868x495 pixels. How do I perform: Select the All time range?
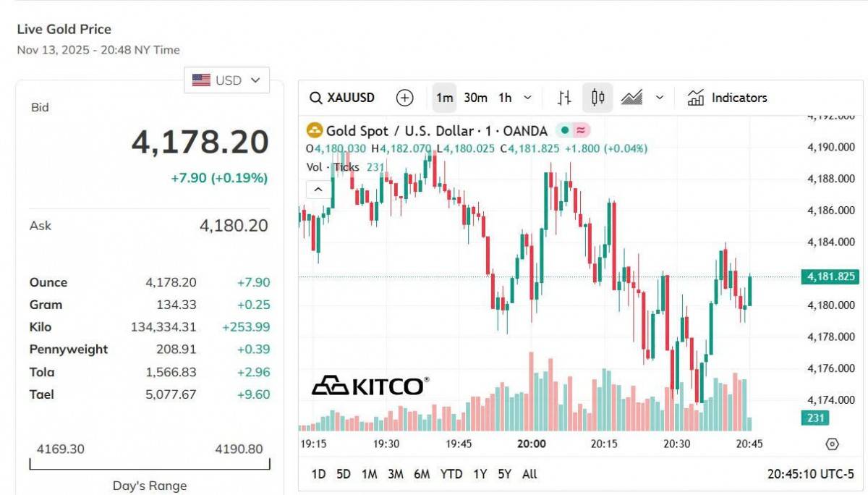click(x=529, y=474)
